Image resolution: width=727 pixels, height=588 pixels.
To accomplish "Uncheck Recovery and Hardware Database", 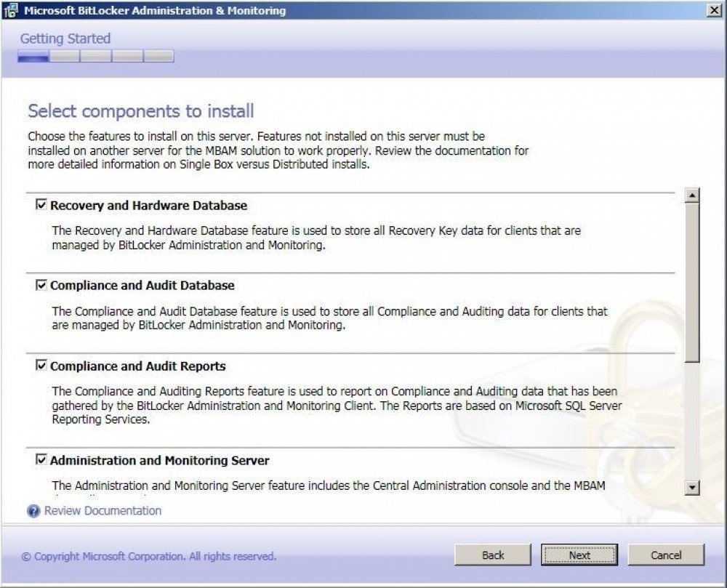I will (x=41, y=204).
